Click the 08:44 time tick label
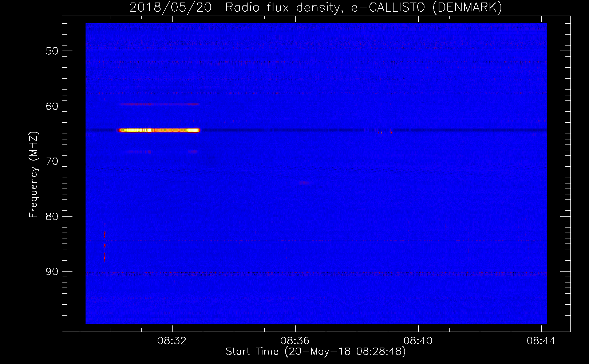Viewport: 589px width, 364px height. pyautogui.click(x=541, y=341)
